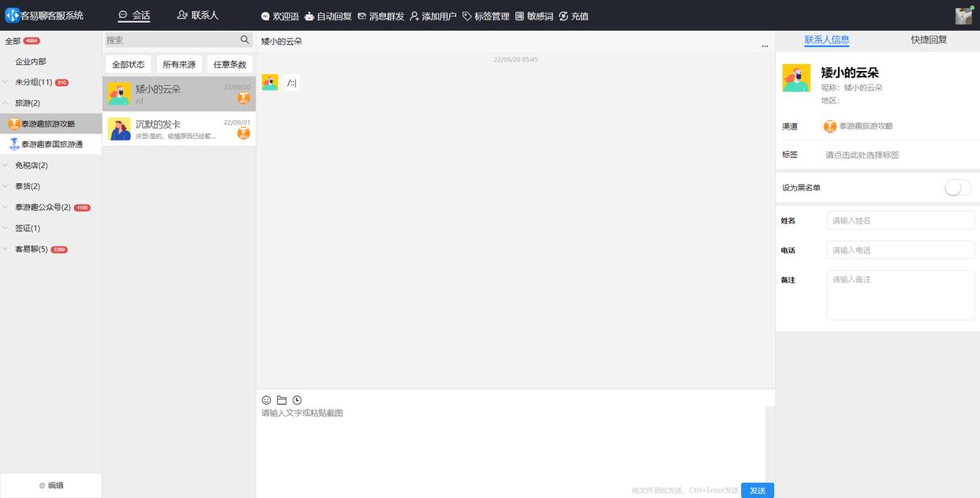Switch to the 联系人 contacts tab

198,13
